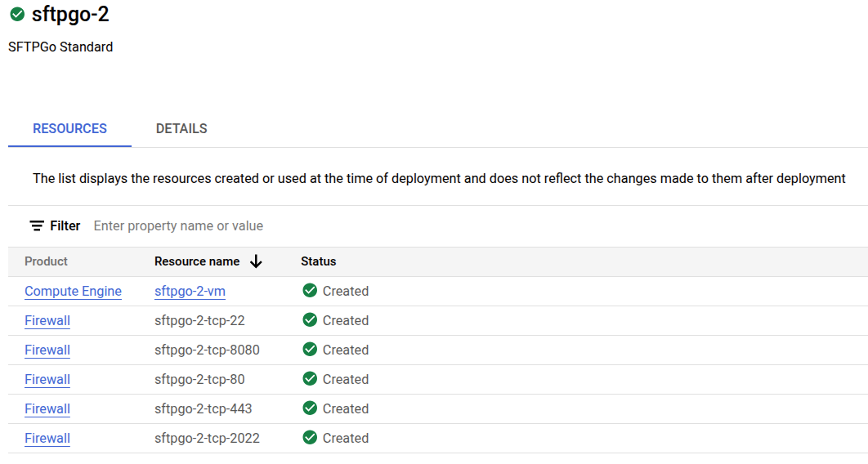The height and width of the screenshot is (464, 868).
Task: Click the status check icon for sftpgo-2-tcp-2022
Action: [x=310, y=438]
